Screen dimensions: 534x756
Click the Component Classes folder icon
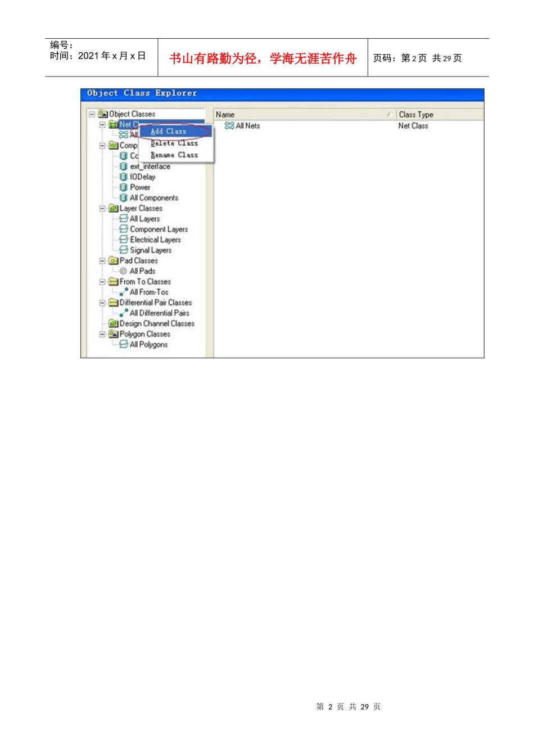tap(114, 146)
